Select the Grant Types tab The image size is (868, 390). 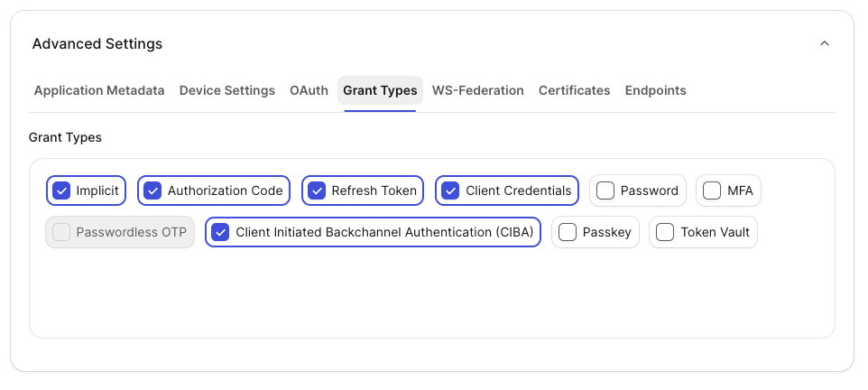(x=380, y=90)
